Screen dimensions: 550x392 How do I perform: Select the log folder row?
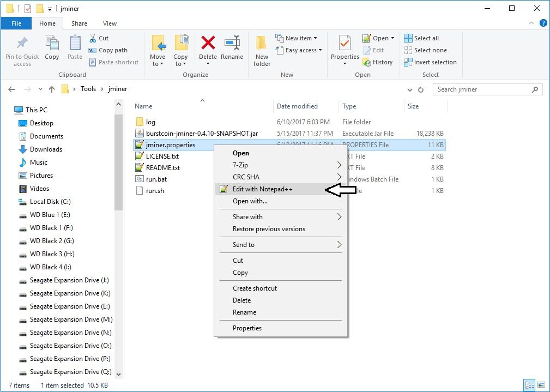point(289,122)
